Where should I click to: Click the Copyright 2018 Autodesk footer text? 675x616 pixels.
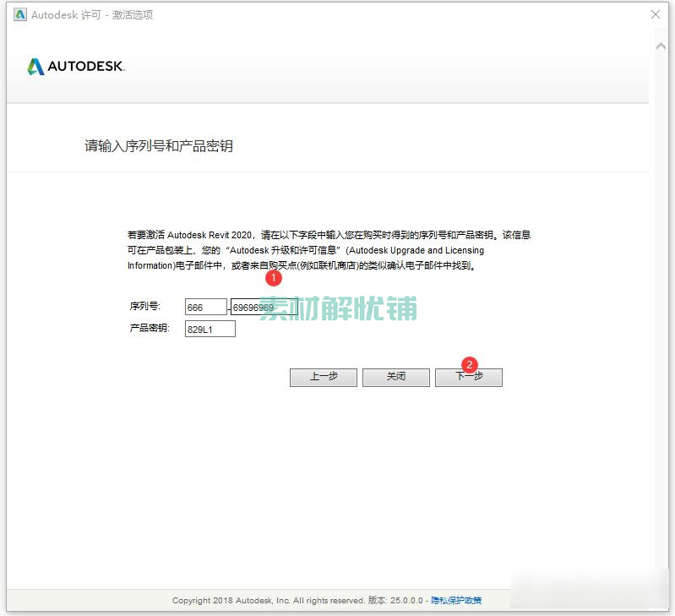point(297,600)
